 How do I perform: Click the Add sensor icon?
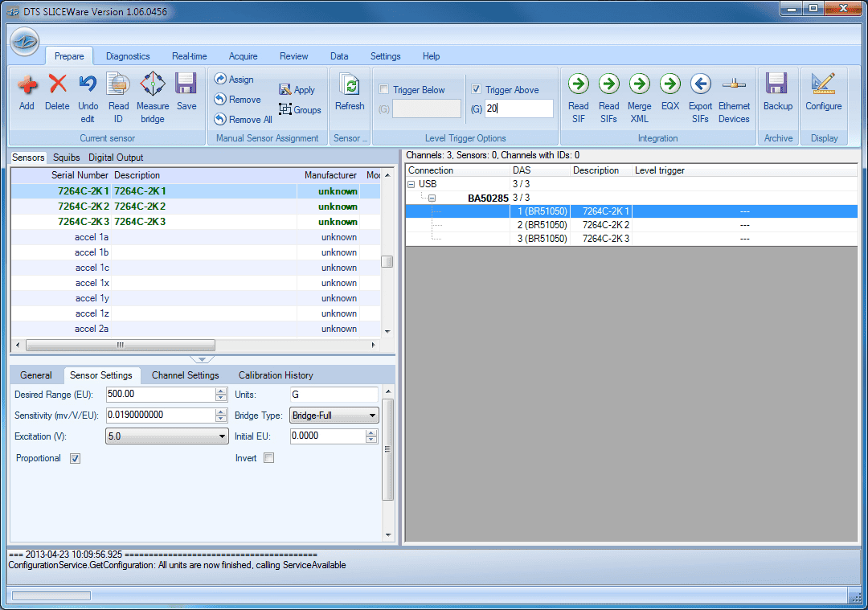pos(27,84)
